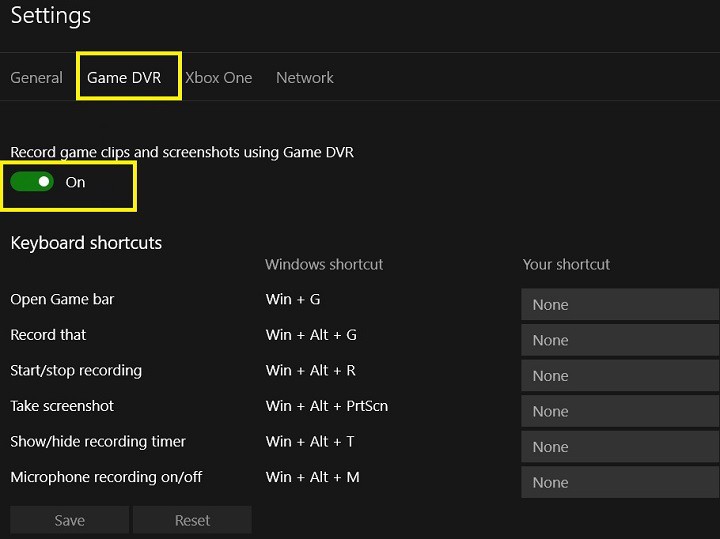Click Microphone recording on/off shortcut field
Image resolution: width=720 pixels, height=539 pixels.
[620, 483]
